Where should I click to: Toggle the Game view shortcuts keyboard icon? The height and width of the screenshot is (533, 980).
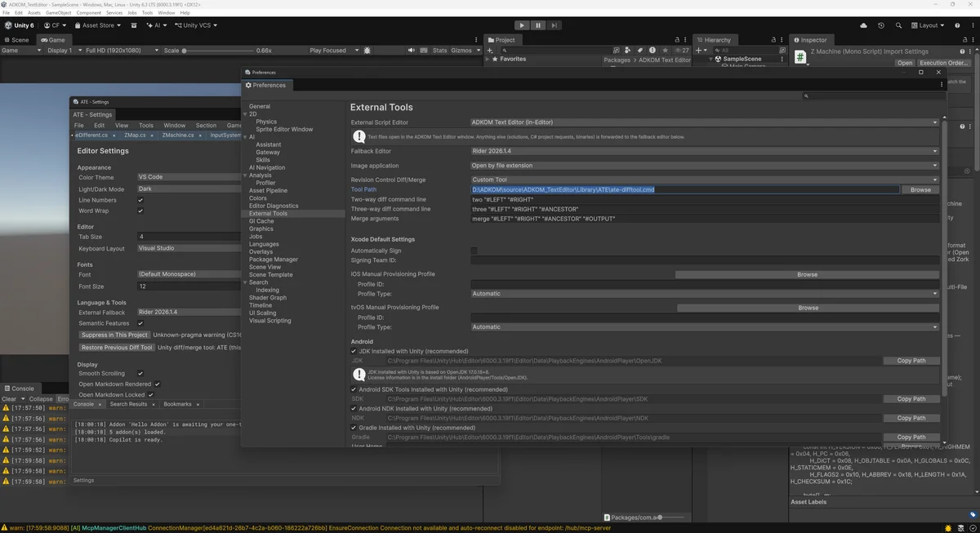point(424,51)
